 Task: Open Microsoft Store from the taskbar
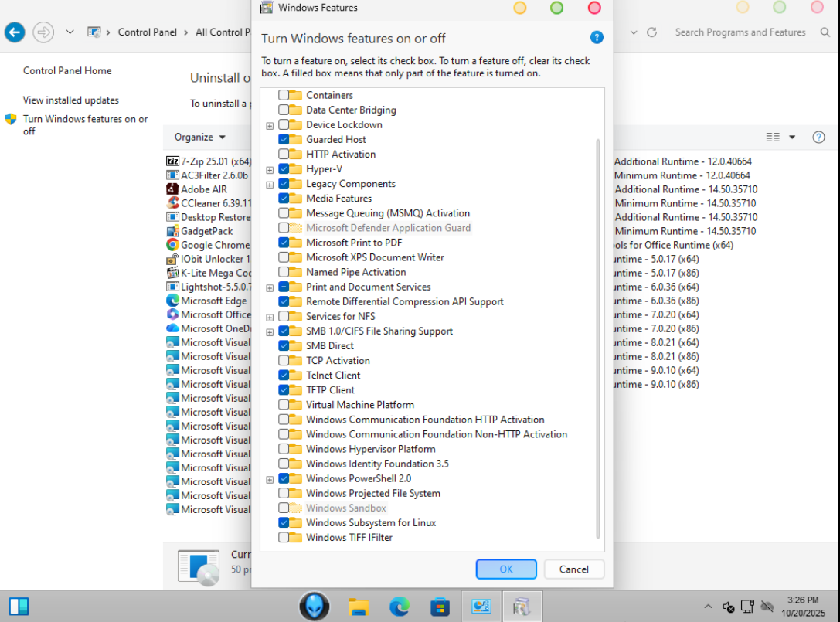pyautogui.click(x=440, y=607)
